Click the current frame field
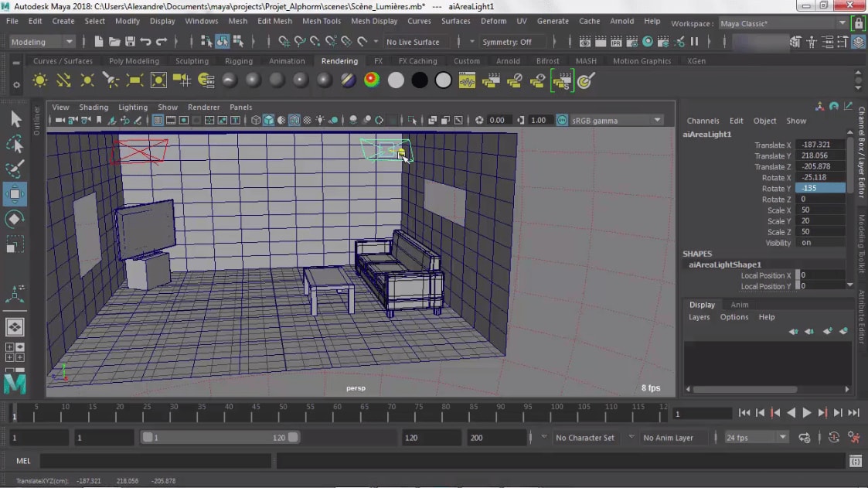Viewport: 868px width, 488px height. (x=703, y=414)
